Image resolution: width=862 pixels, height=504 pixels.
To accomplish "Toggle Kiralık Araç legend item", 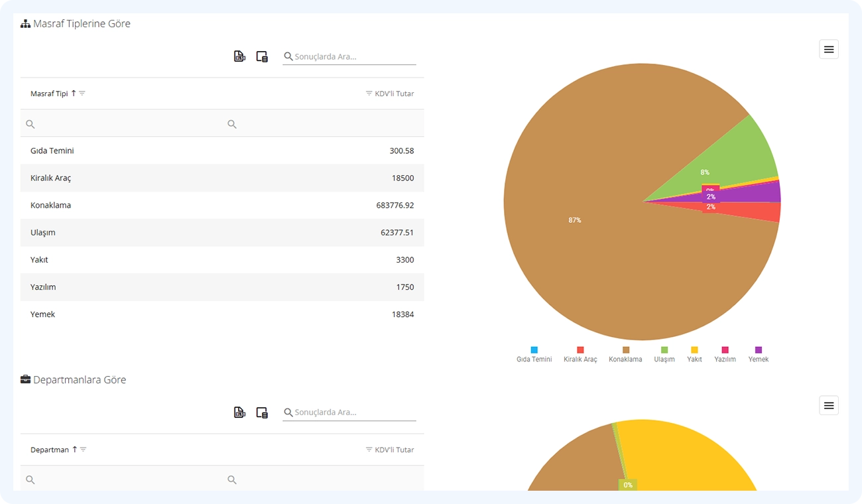I will click(x=580, y=354).
